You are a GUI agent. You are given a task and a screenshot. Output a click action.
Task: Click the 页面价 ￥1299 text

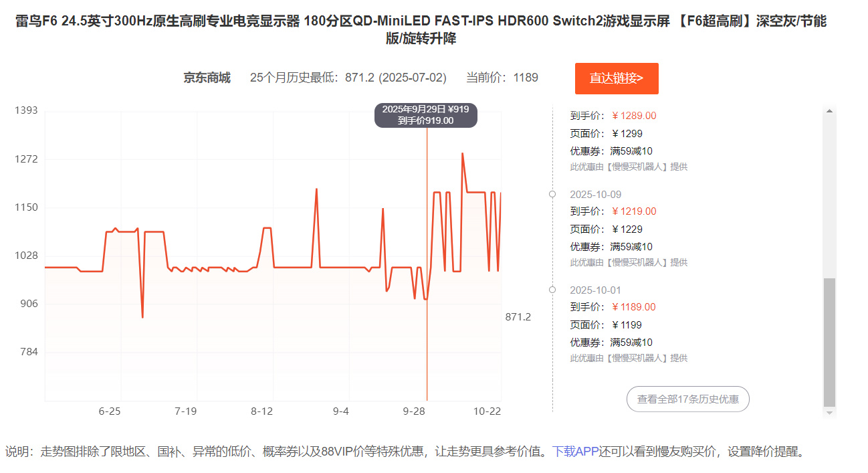point(606,134)
